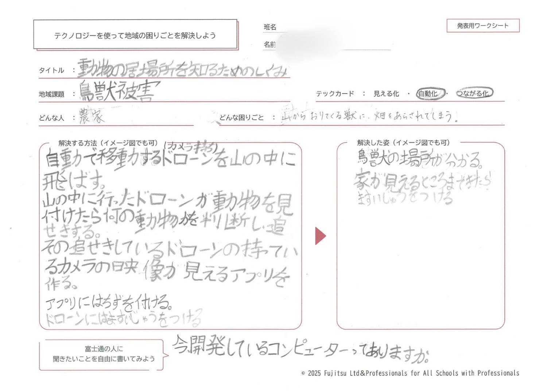The height and width of the screenshot is (392, 555).
Task: Select the circled 自動化 tech card option
Action: point(430,94)
